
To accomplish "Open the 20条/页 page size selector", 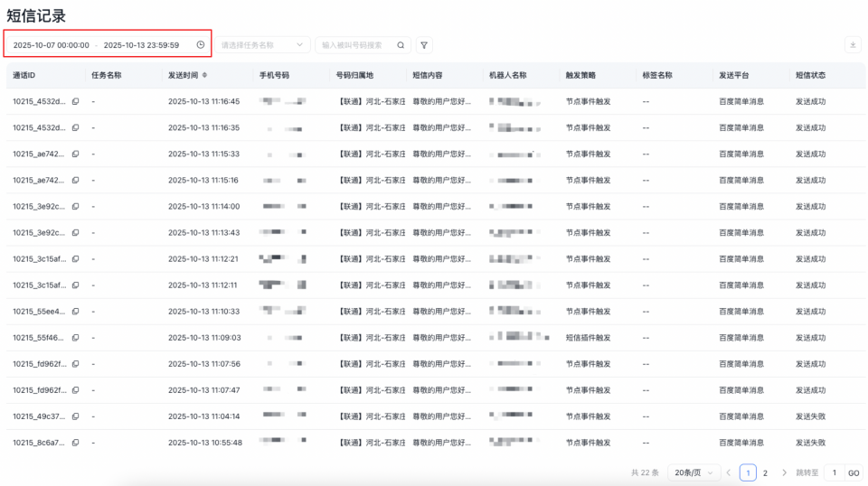I will 693,472.
